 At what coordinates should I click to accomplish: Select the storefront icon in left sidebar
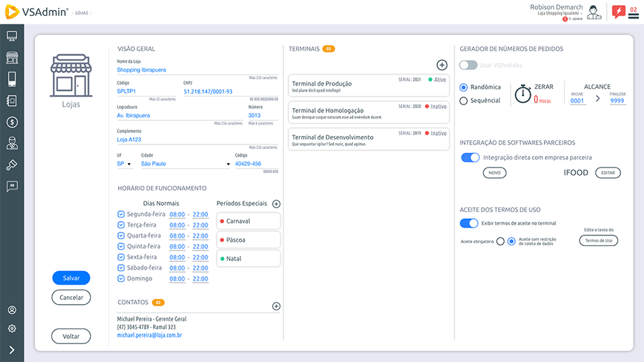(11, 58)
